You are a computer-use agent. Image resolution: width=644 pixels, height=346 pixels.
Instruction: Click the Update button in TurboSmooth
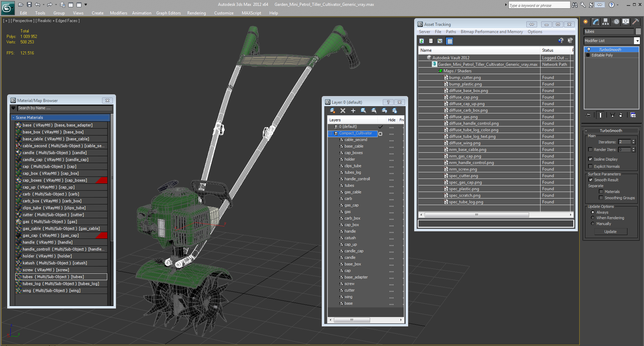(x=611, y=232)
